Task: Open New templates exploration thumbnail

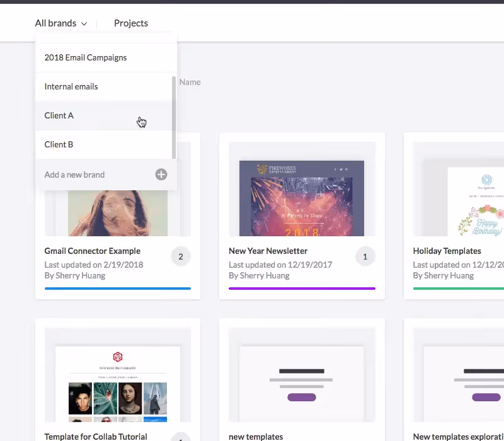Action: (x=459, y=375)
